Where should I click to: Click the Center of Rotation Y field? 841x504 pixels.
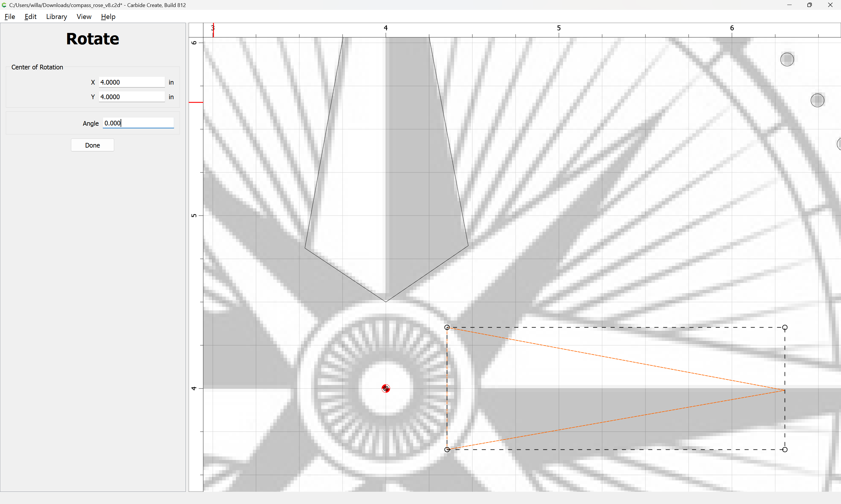pyautogui.click(x=132, y=97)
